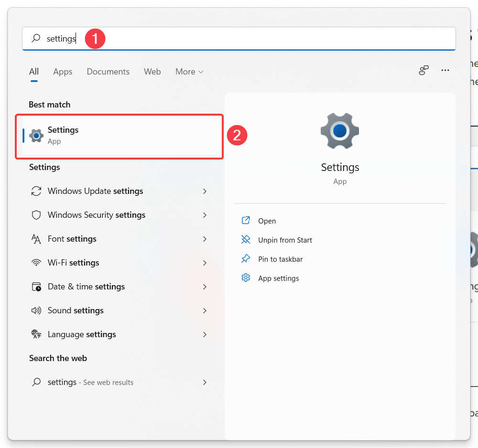Click the App settings gear icon
Screen dimensions: 478x448
246,278
